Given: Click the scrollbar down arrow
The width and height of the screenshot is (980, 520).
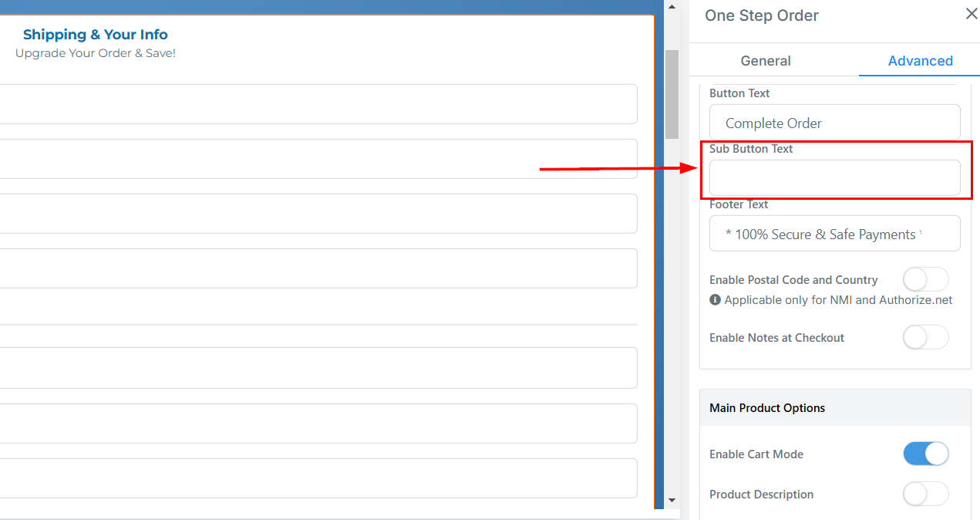Looking at the screenshot, I should point(672,501).
